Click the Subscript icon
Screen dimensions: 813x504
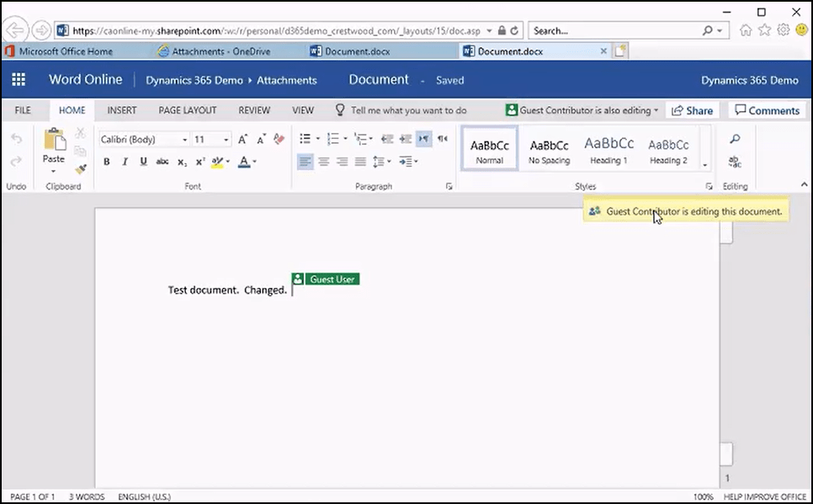click(x=183, y=162)
